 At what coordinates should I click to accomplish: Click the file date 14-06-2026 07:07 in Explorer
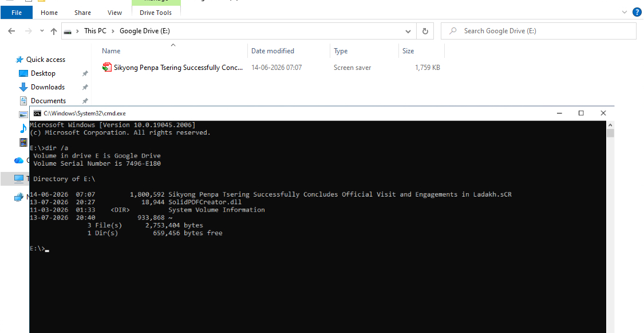pyautogui.click(x=276, y=68)
